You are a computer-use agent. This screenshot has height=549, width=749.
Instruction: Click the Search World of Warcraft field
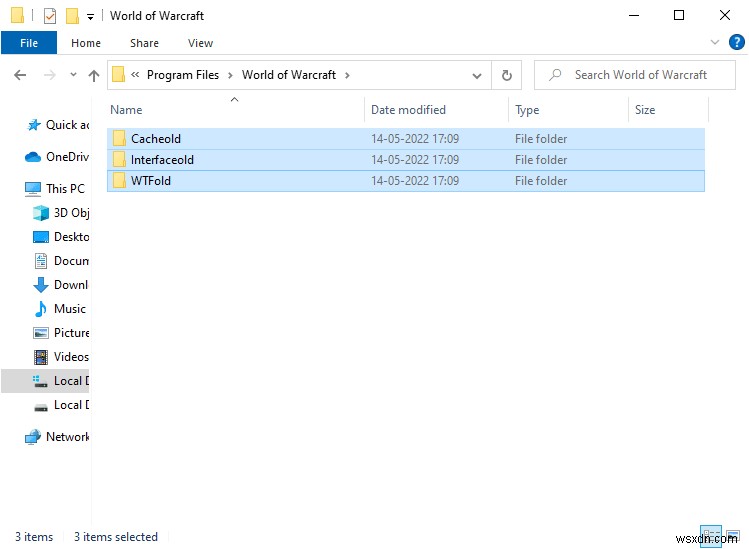click(x=640, y=75)
